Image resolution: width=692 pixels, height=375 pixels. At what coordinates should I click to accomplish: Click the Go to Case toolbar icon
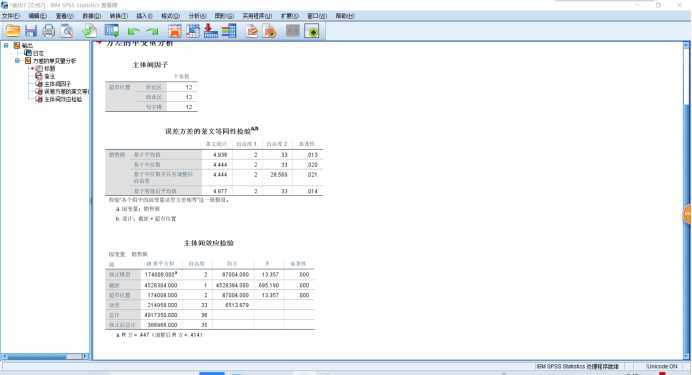coord(193,31)
